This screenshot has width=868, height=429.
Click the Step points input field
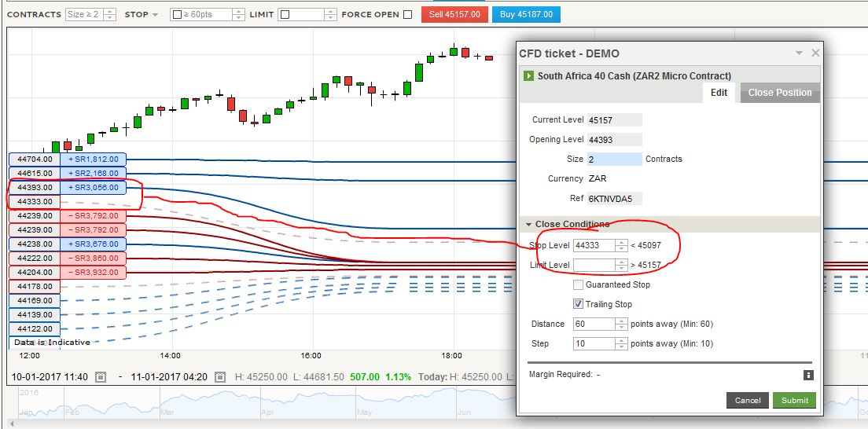594,344
